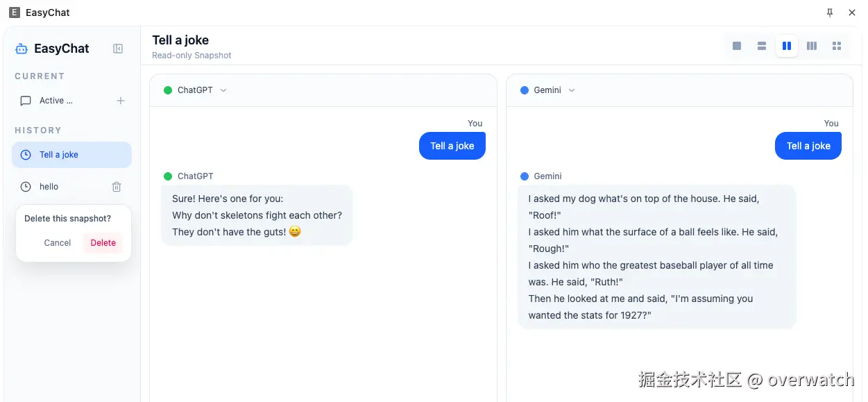Select the two-column layout option
This screenshot has height=402, width=868.
[x=787, y=46]
